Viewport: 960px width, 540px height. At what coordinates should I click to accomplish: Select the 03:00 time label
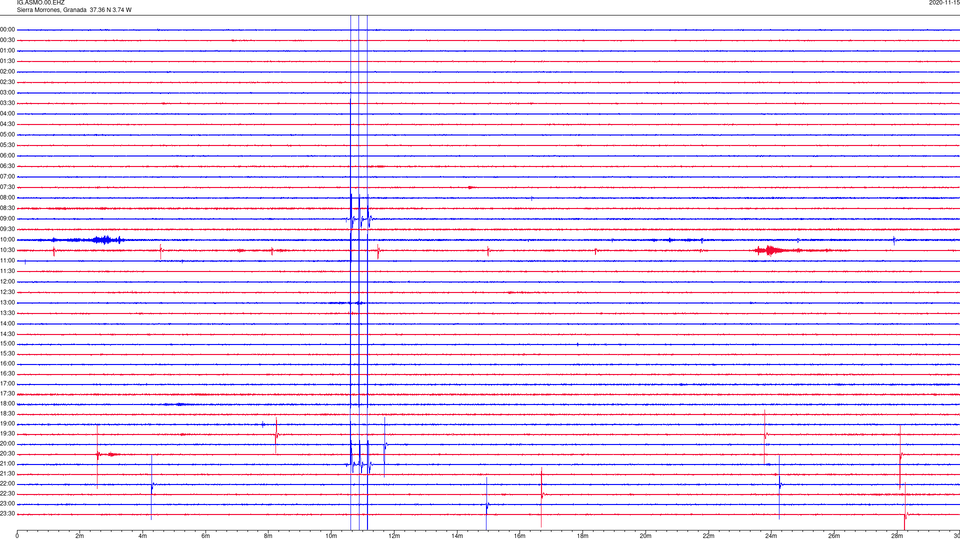pyautogui.click(x=7, y=92)
